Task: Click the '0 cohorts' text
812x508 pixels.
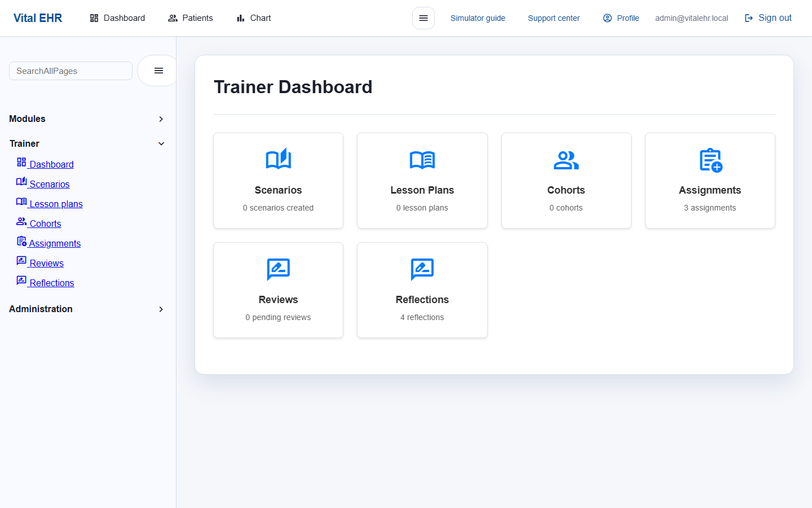Action: (566, 208)
